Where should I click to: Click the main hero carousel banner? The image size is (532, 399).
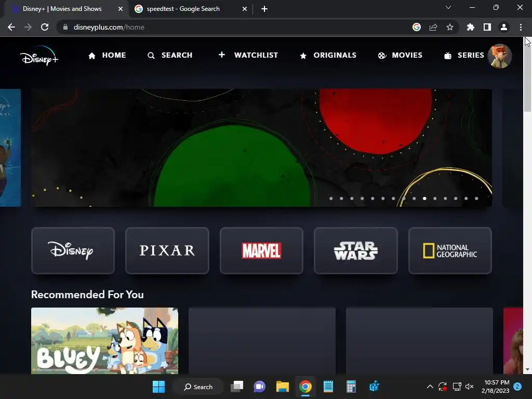pyautogui.click(x=261, y=148)
